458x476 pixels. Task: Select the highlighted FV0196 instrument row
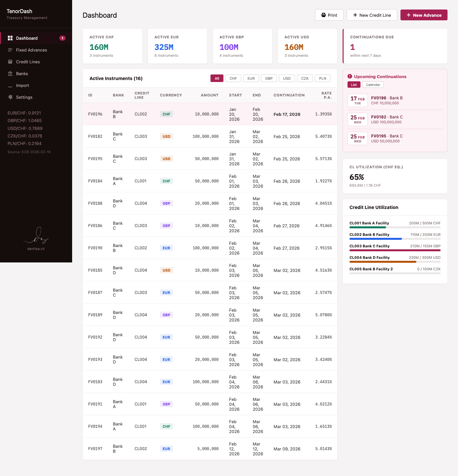coord(210,114)
